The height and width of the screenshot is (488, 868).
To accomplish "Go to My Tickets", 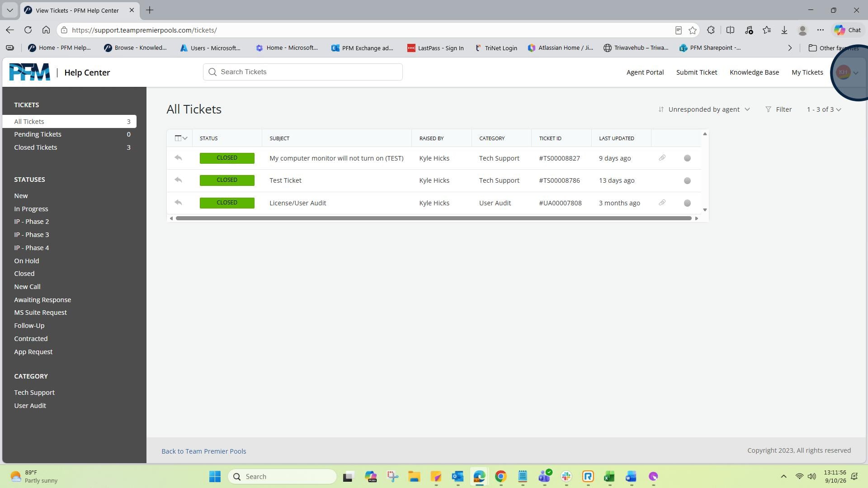I will (807, 72).
